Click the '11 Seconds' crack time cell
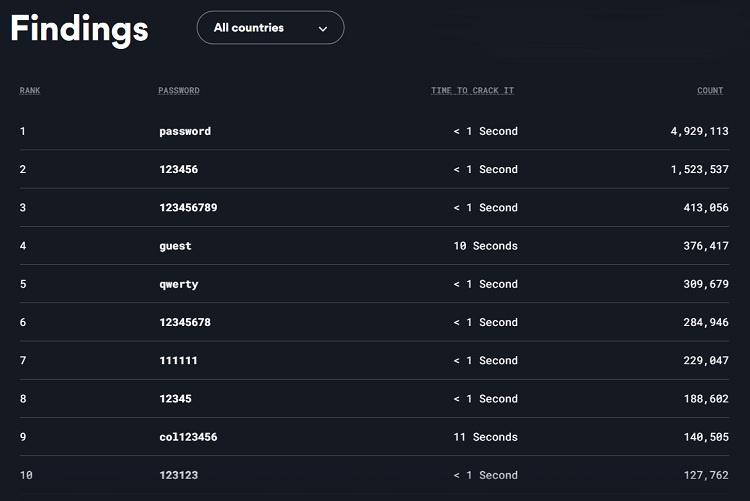 (x=485, y=437)
